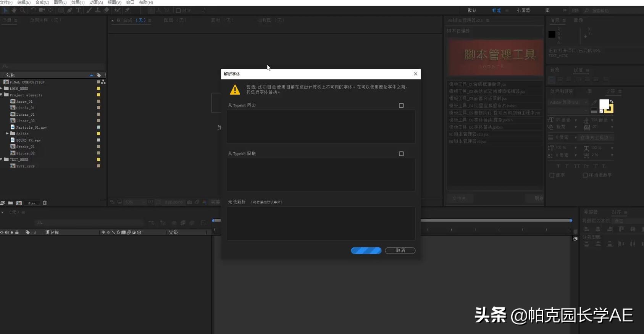Click the 8 bpc color depth button
The height and width of the screenshot is (334, 644).
[x=32, y=203]
